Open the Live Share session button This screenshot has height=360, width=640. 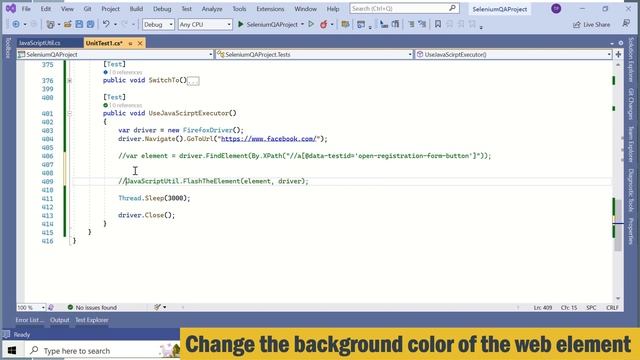591,24
